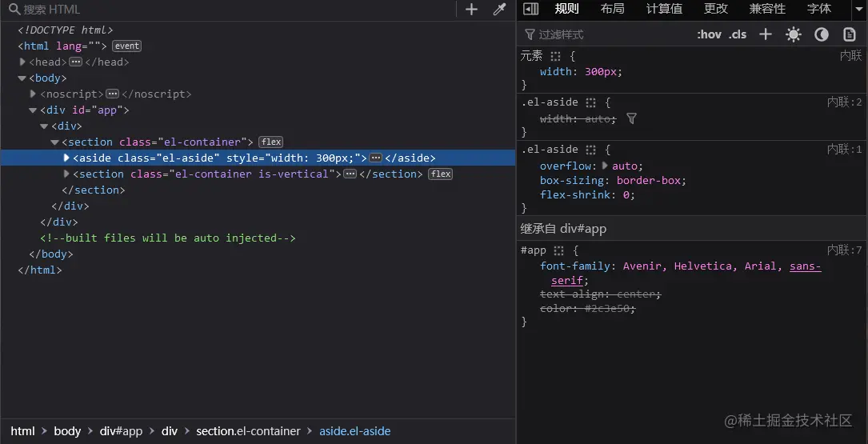
Task: Add a new CSS rule with plus icon
Action: [765, 34]
